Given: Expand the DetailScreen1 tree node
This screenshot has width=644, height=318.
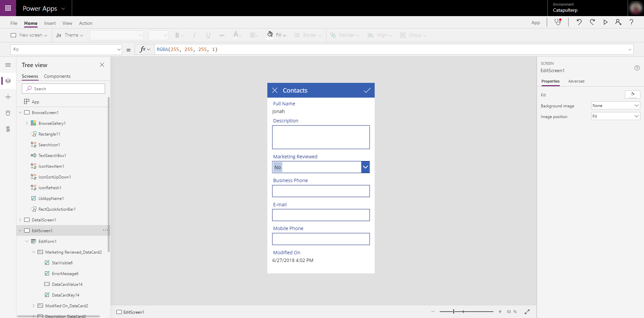Looking at the screenshot, I should click(20, 220).
